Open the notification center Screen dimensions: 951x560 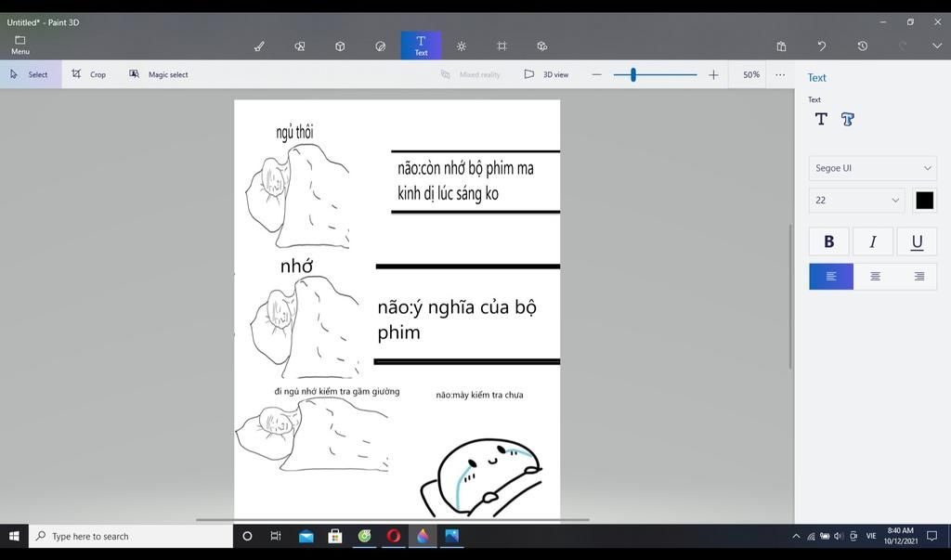click(x=932, y=536)
